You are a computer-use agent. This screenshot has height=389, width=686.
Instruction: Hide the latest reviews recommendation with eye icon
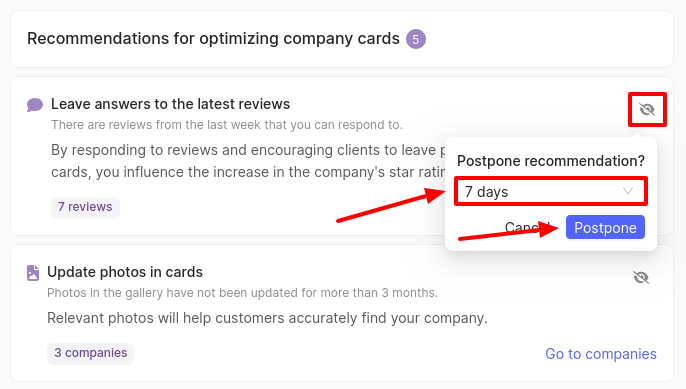tap(647, 109)
